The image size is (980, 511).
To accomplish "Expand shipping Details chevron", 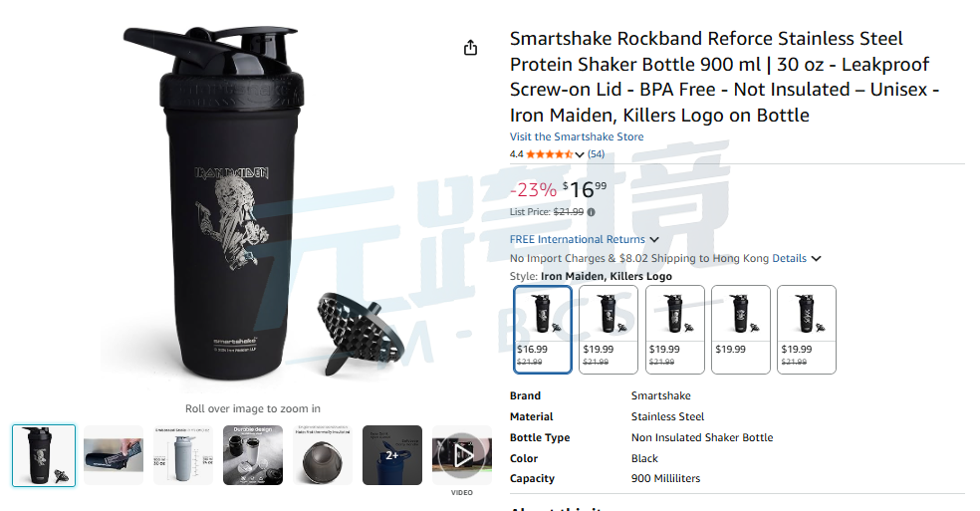I will (x=816, y=258).
